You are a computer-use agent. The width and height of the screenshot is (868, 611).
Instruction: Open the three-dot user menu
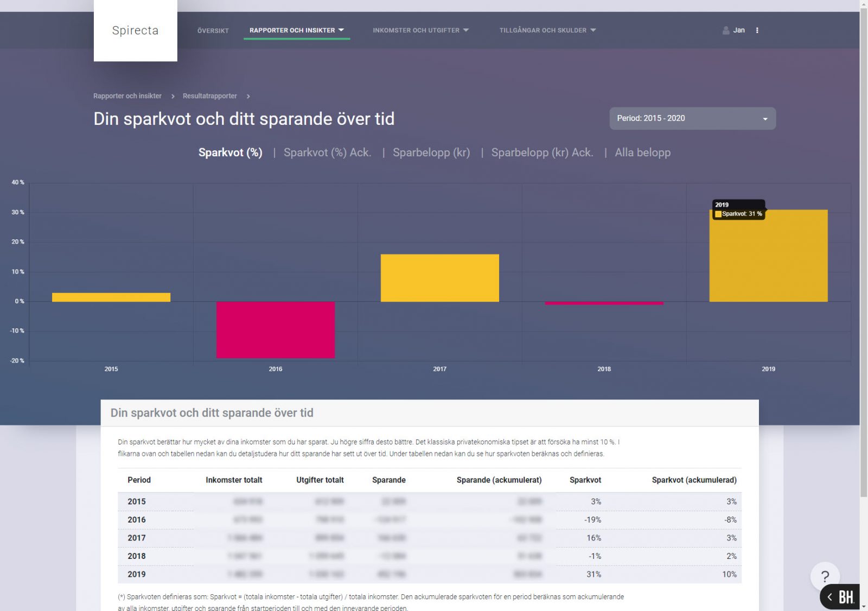pyautogui.click(x=757, y=30)
